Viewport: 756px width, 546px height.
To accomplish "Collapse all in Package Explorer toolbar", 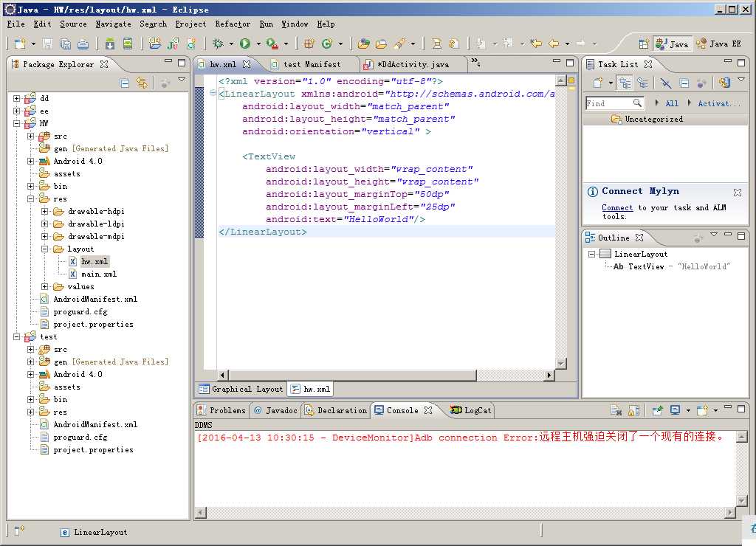I will pyautogui.click(x=125, y=83).
